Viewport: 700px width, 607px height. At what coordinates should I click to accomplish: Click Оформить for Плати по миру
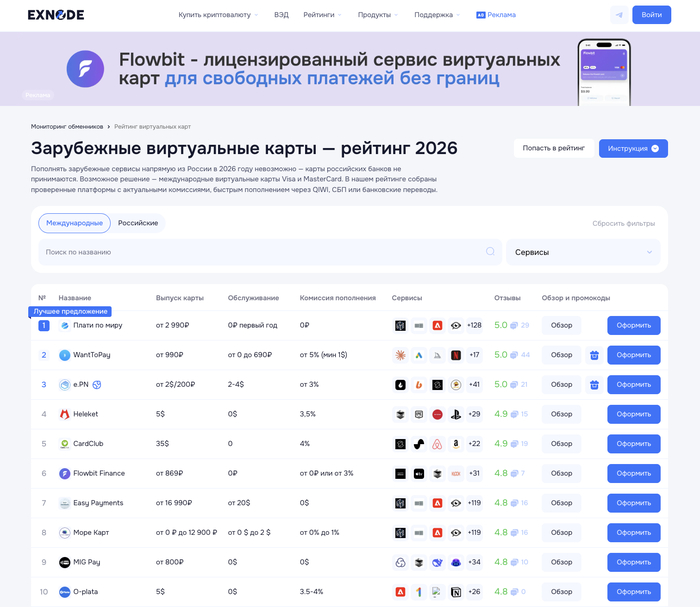pos(633,325)
